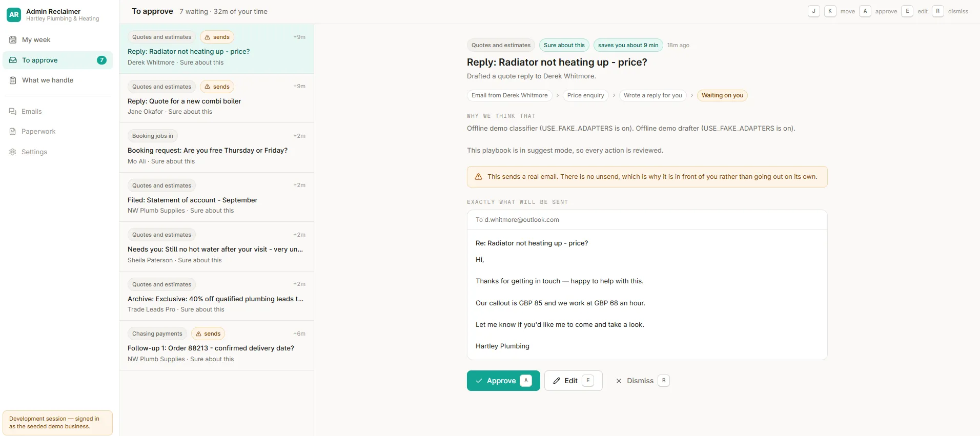Image resolution: width=980 pixels, height=436 pixels.
Task: Click the sends badge on Follow-up 1 item
Action: pyautogui.click(x=208, y=334)
